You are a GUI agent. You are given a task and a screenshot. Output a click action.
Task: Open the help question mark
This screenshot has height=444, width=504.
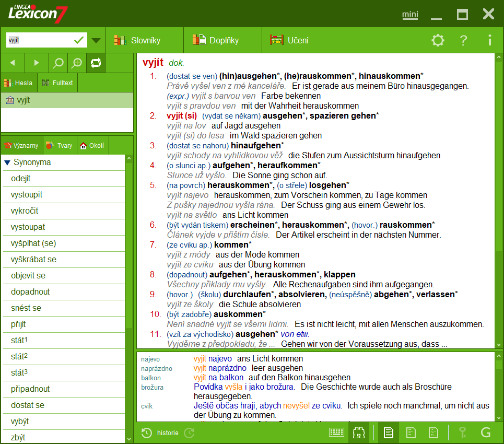[463, 40]
